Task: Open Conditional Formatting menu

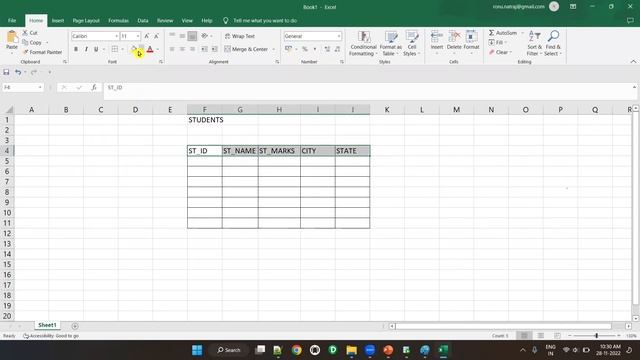Action: pos(363,43)
